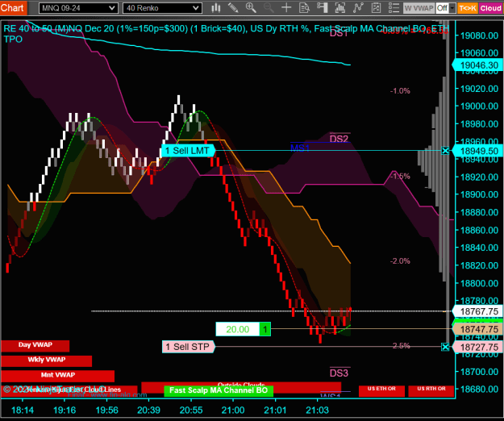Click the 20.00 position PnL box

click(238, 329)
